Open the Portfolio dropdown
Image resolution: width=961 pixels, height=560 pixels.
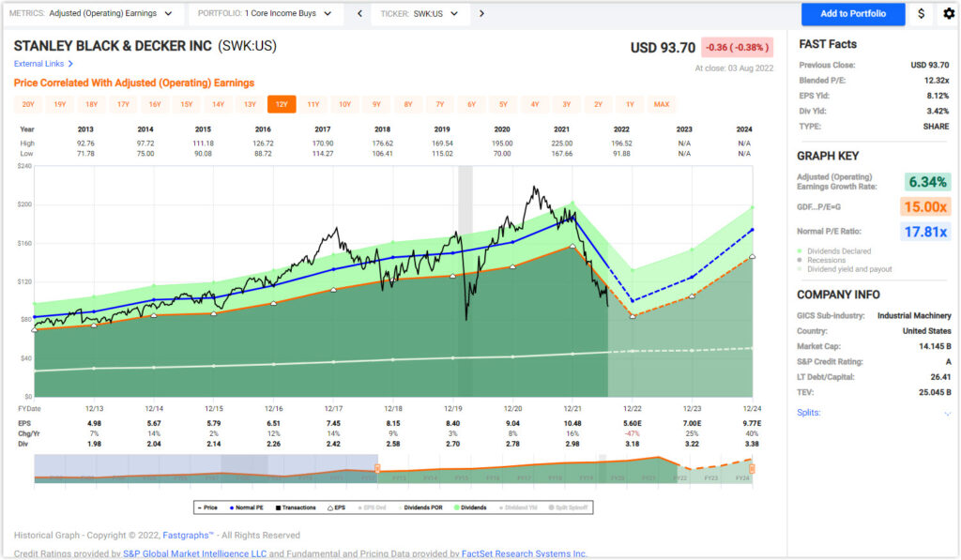pos(265,13)
